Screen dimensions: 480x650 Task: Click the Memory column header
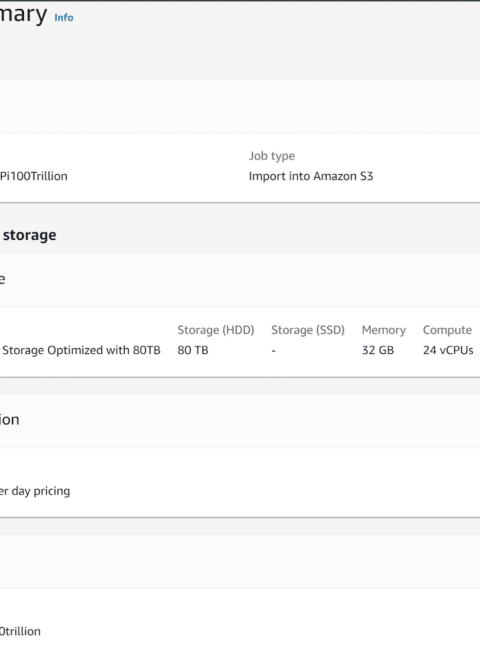click(383, 330)
